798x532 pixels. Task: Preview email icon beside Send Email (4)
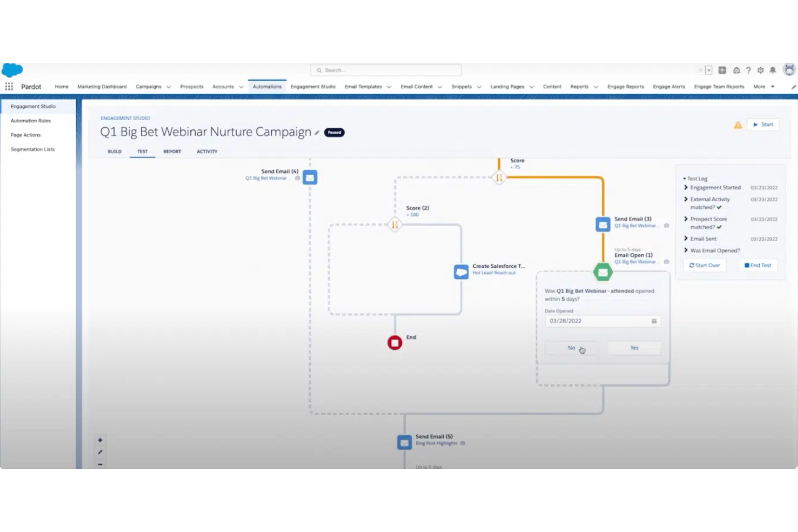(x=297, y=178)
